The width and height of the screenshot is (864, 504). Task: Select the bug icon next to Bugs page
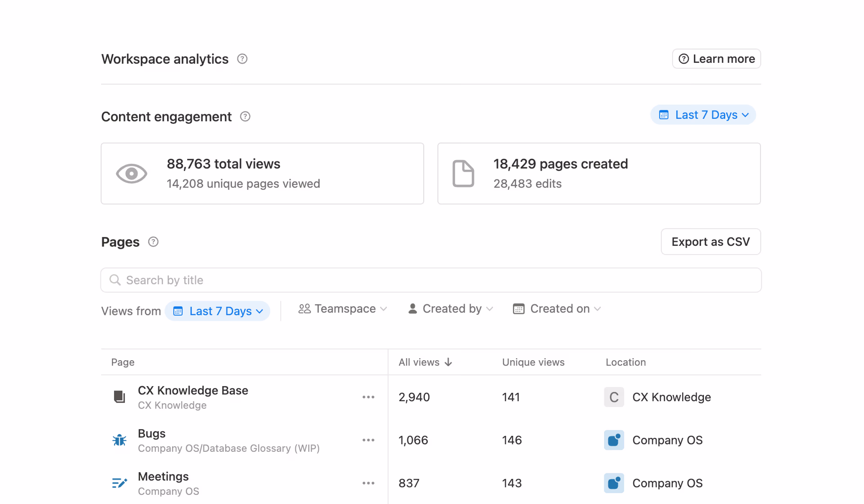(x=119, y=440)
